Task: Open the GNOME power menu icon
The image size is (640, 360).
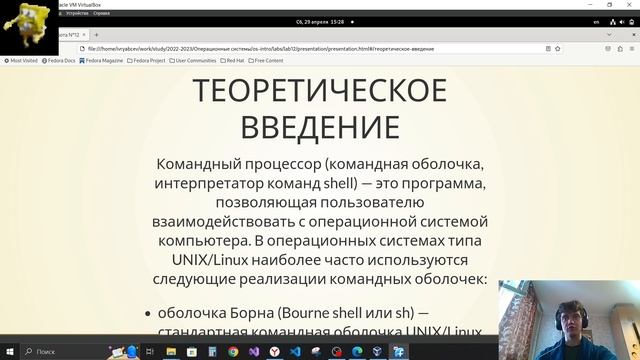Action: pos(631,22)
